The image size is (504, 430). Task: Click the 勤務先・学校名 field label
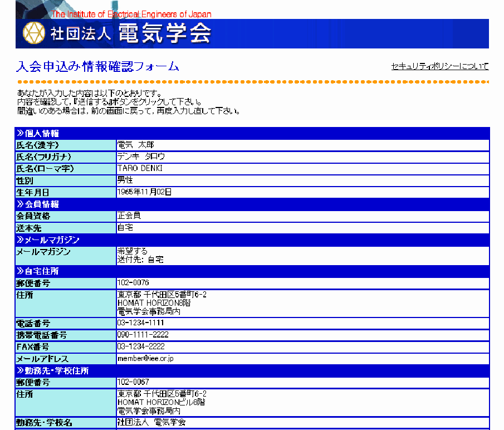point(45,423)
